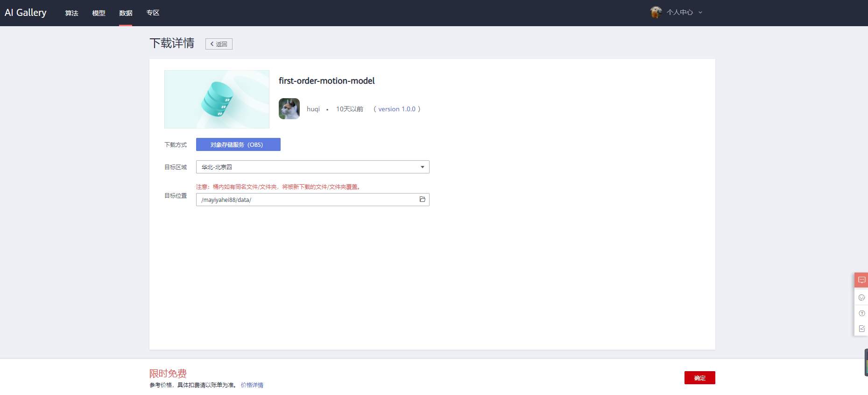Click the 目标区域 label

coord(176,167)
